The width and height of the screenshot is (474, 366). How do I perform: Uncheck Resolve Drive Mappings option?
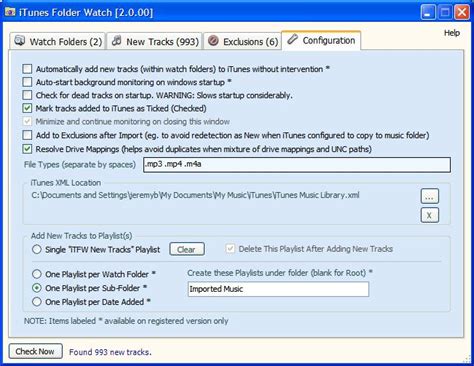[x=27, y=149]
